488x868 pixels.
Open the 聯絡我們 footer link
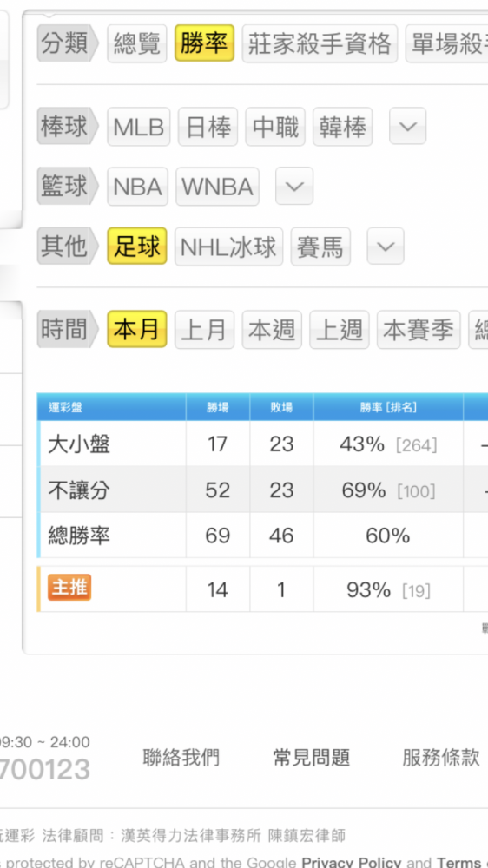click(181, 757)
